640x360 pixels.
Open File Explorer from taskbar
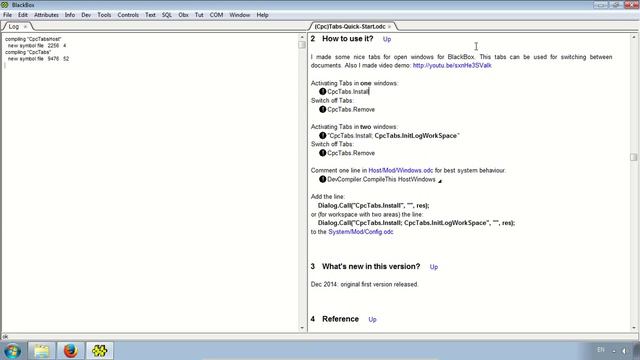[x=42, y=351]
